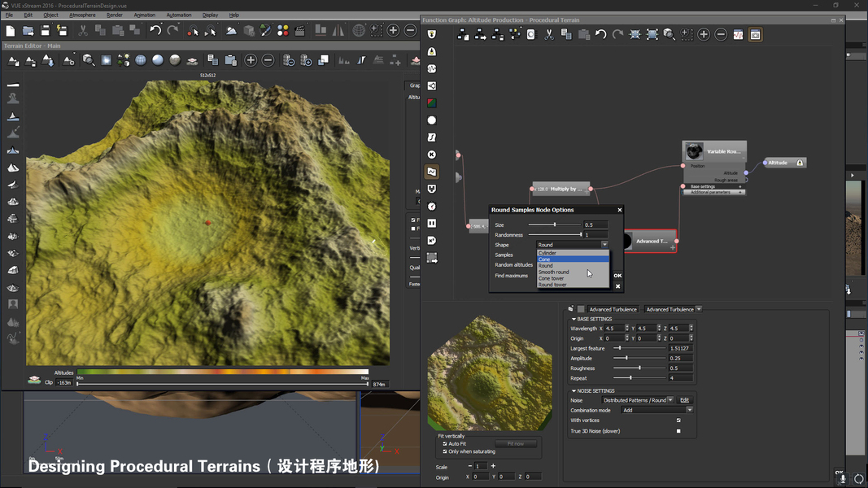Click the Undo icon in main toolbar
Viewport: 868px width, 488px height.
point(155,30)
